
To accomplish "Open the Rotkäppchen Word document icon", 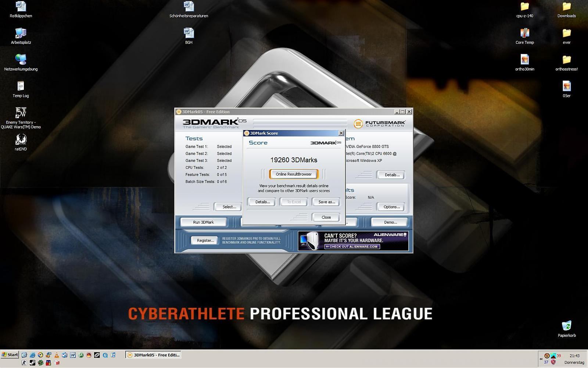I will 21,10.
